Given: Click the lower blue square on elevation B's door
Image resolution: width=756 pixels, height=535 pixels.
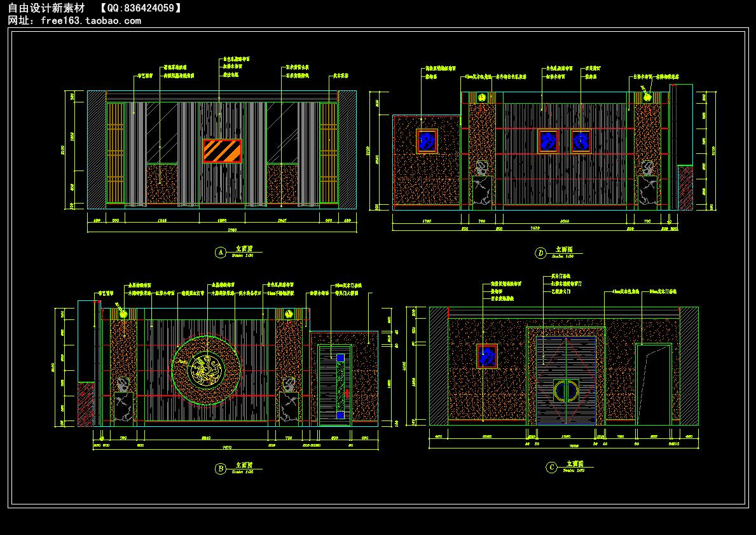Looking at the screenshot, I should point(340,415).
